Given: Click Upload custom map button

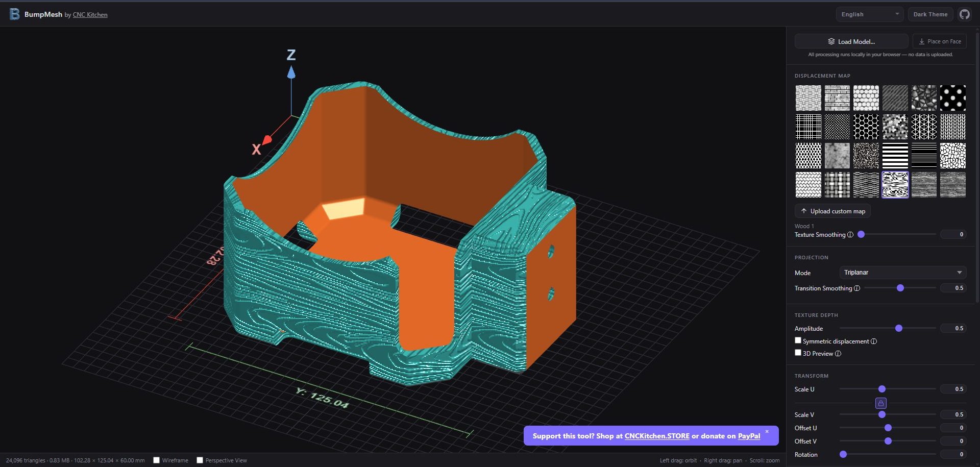Looking at the screenshot, I should tap(832, 211).
